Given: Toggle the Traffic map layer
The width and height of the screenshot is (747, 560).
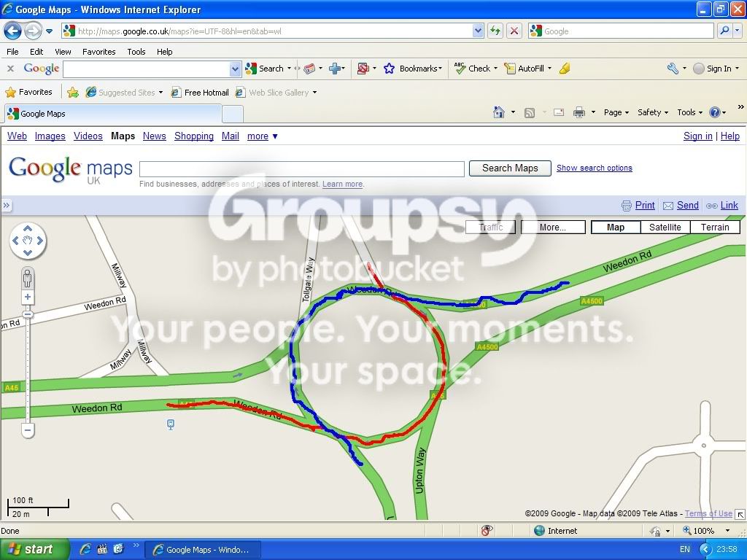Looking at the screenshot, I should point(491,227).
